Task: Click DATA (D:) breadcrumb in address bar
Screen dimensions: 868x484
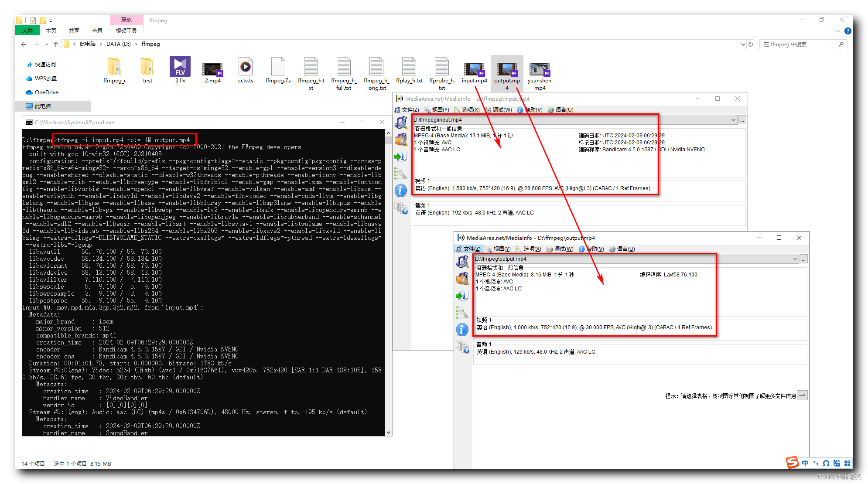Action: [x=119, y=44]
